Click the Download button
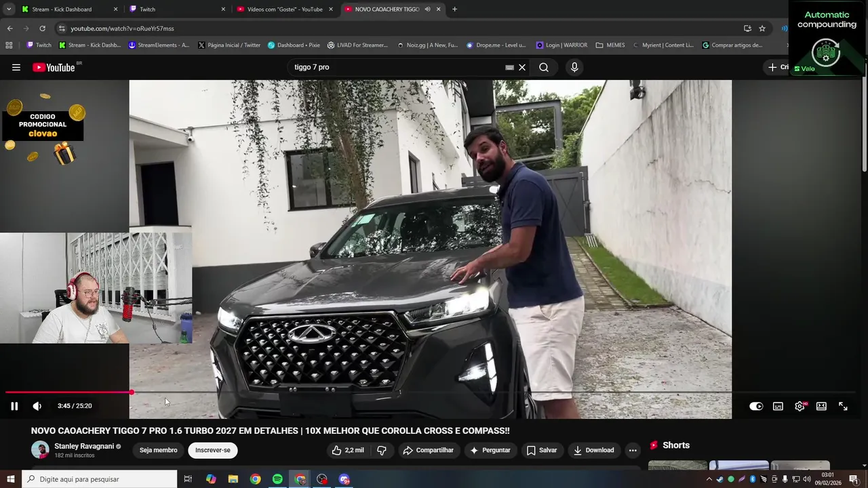 click(x=593, y=450)
